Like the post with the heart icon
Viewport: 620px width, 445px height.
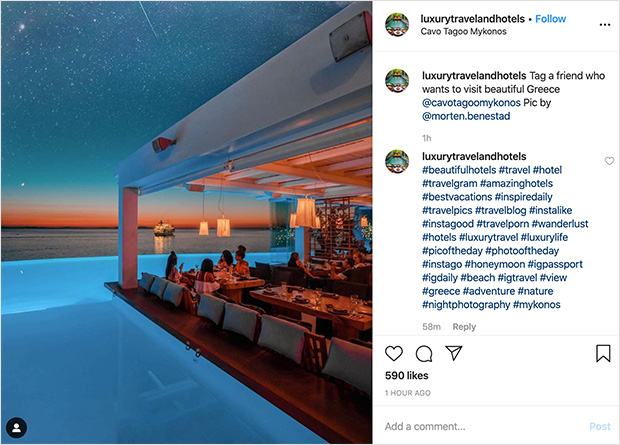[x=394, y=353]
